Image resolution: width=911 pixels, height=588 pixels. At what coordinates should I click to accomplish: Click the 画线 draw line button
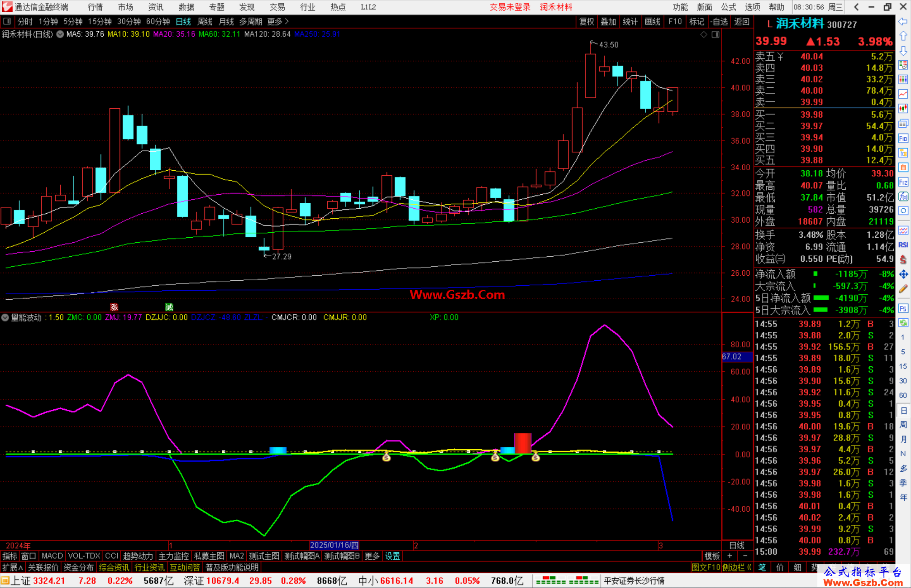point(652,21)
